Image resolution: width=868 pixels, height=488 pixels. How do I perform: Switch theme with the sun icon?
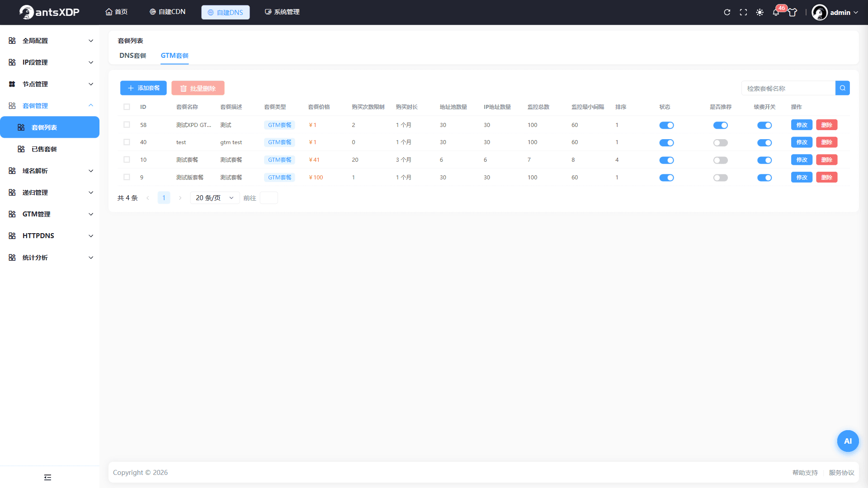click(759, 12)
